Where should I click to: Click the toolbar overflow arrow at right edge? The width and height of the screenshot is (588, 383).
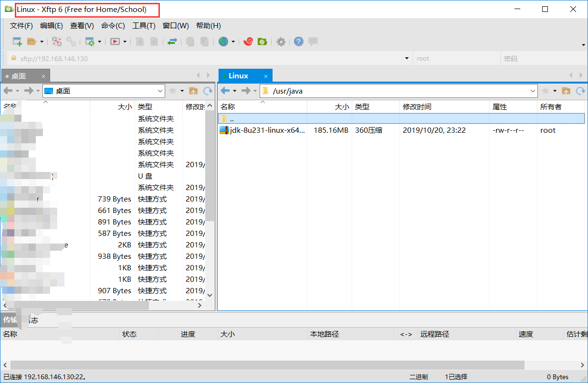[583, 45]
